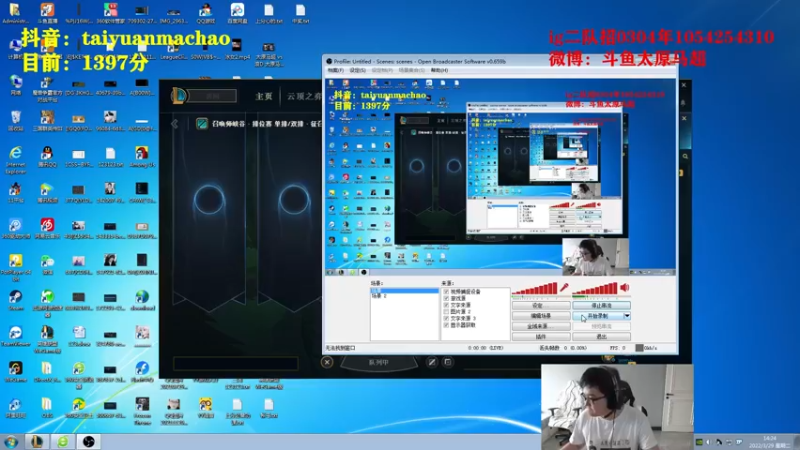Screen dimensions: 800x450
Task: Click the 停止串流 button
Action: pos(601,306)
